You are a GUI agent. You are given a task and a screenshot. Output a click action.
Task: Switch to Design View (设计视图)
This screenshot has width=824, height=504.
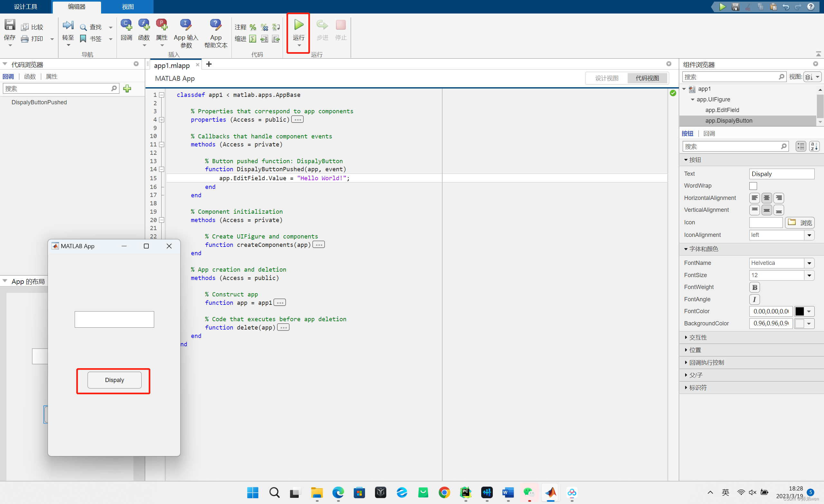(607, 78)
